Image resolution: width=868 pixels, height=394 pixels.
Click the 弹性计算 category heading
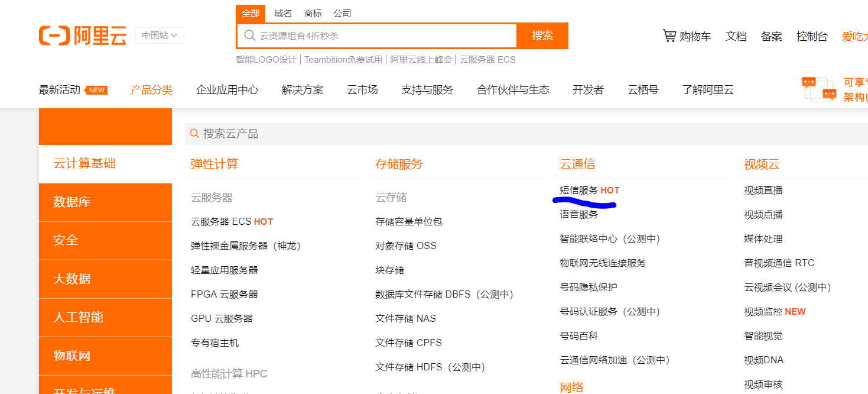(x=214, y=164)
